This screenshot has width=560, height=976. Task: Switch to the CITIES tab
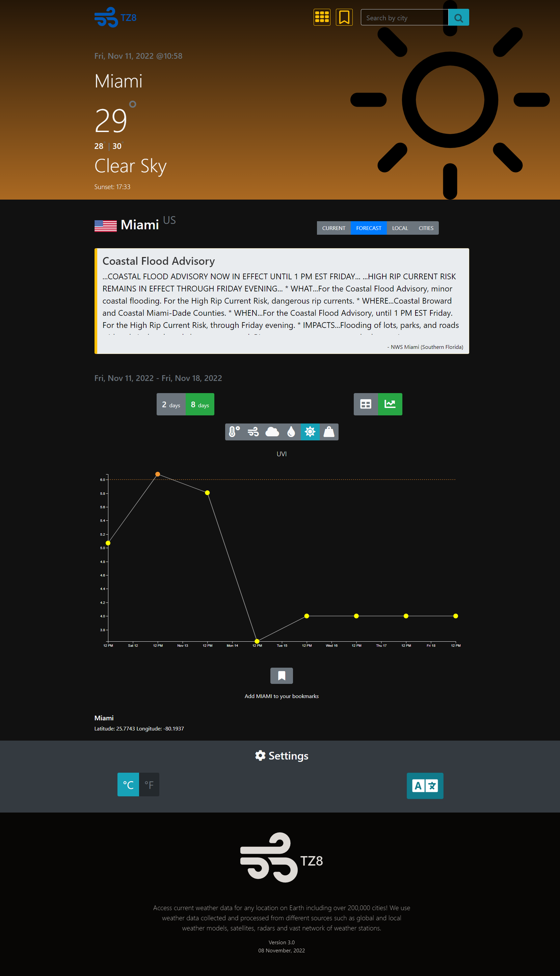point(426,228)
